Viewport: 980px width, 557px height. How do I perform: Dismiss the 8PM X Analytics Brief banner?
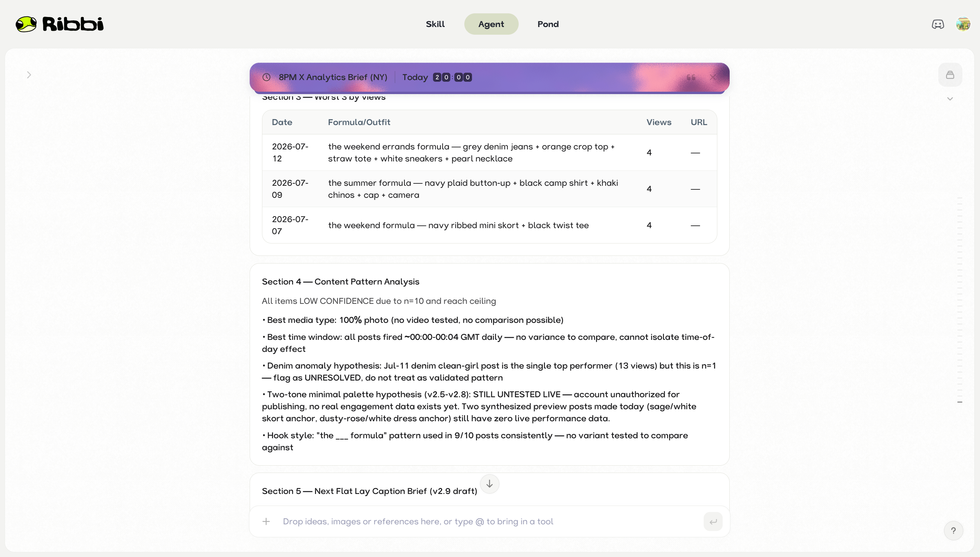coord(713,77)
